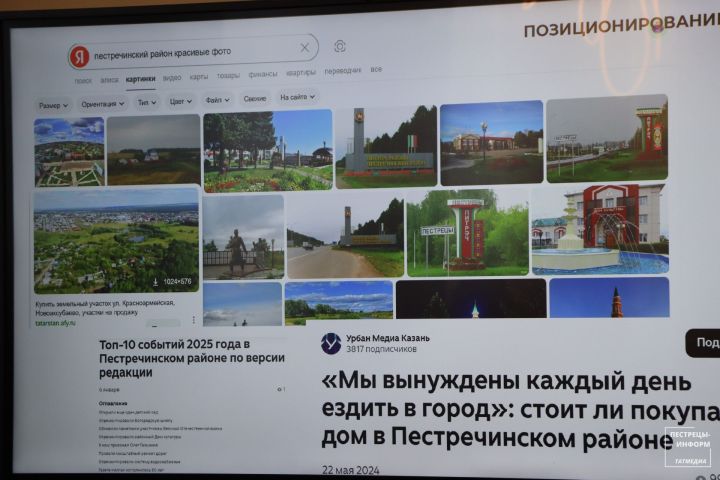Open the river meadow landscape thumbnail

(x=339, y=303)
